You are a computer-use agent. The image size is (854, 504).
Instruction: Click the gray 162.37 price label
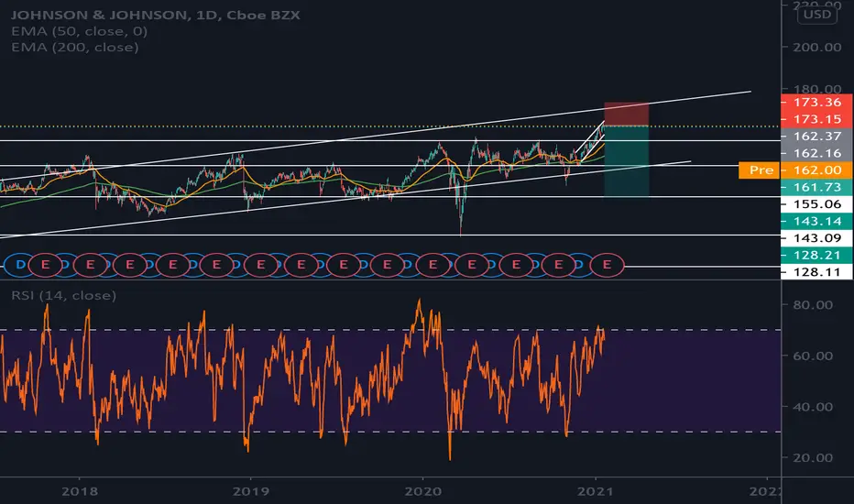pyautogui.click(x=816, y=137)
